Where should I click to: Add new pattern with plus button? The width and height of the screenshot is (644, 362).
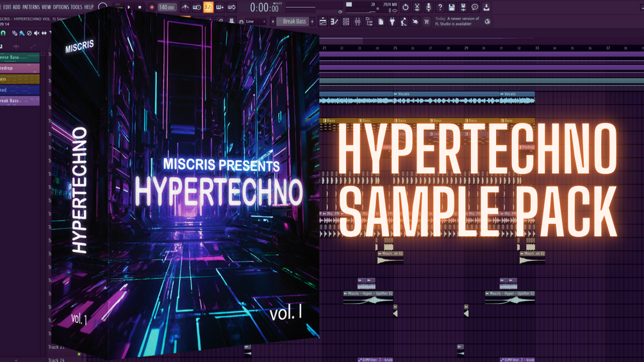tap(312, 21)
